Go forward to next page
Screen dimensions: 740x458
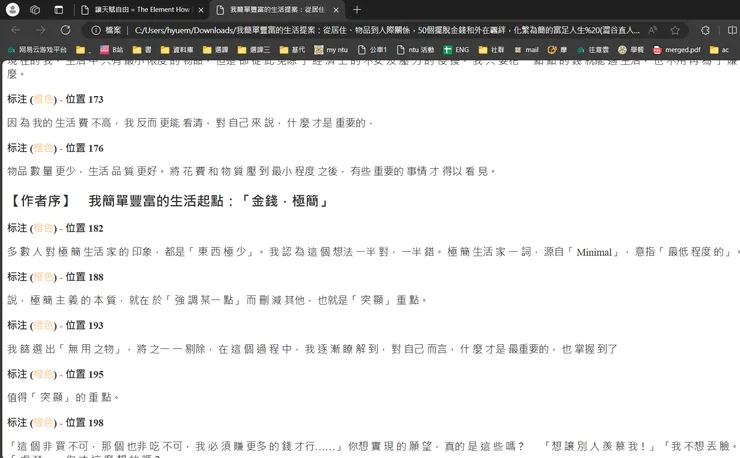pos(41,30)
